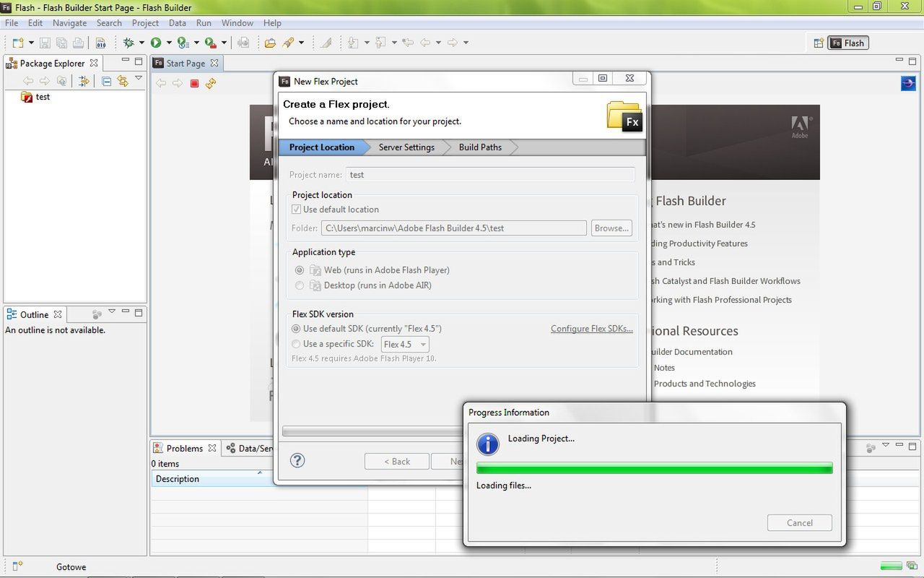Click the main toolbar Forward arrow
Image resolution: width=924 pixels, height=578 pixels.
(x=453, y=43)
